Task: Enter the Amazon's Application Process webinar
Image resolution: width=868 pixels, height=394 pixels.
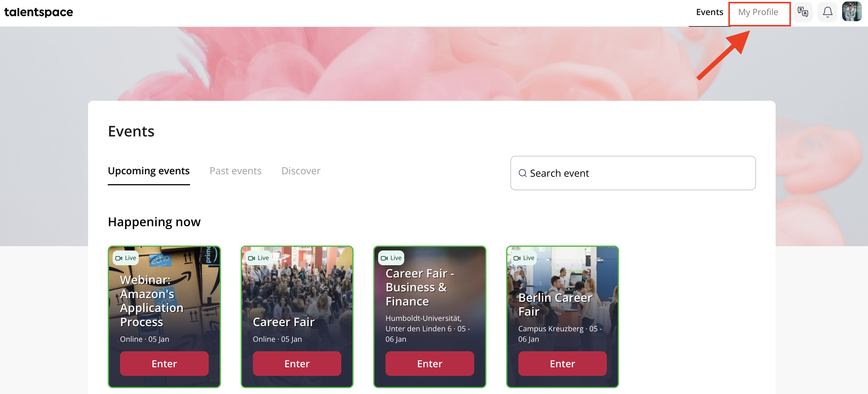Action: [x=164, y=364]
